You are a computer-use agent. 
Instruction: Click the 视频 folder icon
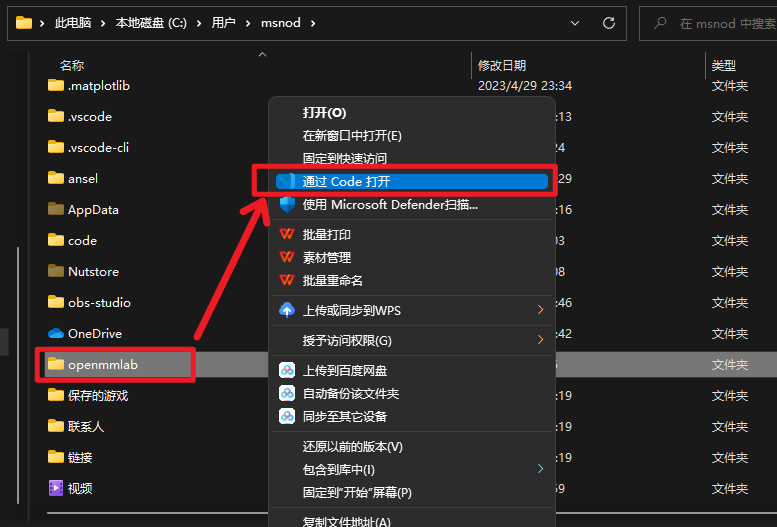(x=56, y=488)
